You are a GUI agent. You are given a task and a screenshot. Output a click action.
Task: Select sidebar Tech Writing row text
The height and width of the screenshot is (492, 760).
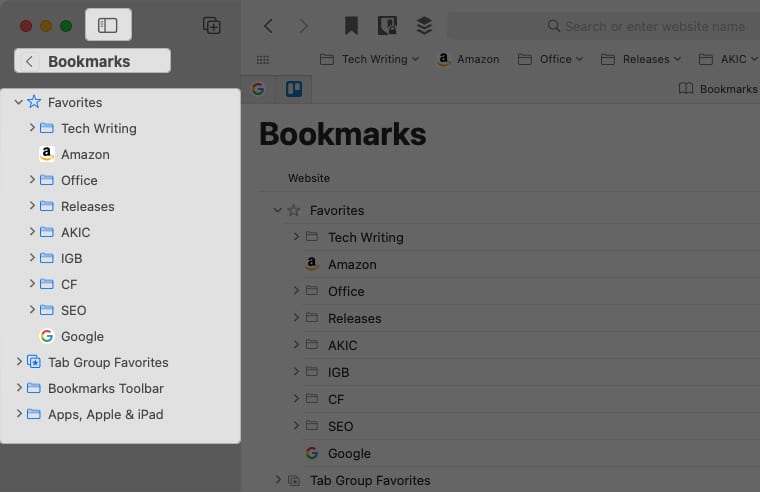pos(99,128)
